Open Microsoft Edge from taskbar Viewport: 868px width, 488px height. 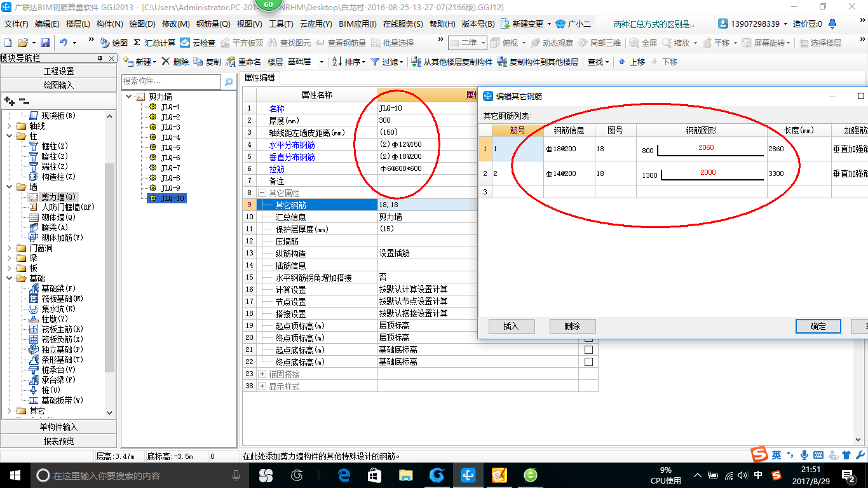click(344, 475)
